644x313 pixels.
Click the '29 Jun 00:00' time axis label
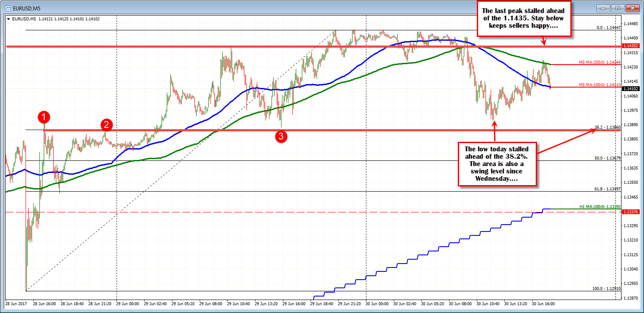127,304
